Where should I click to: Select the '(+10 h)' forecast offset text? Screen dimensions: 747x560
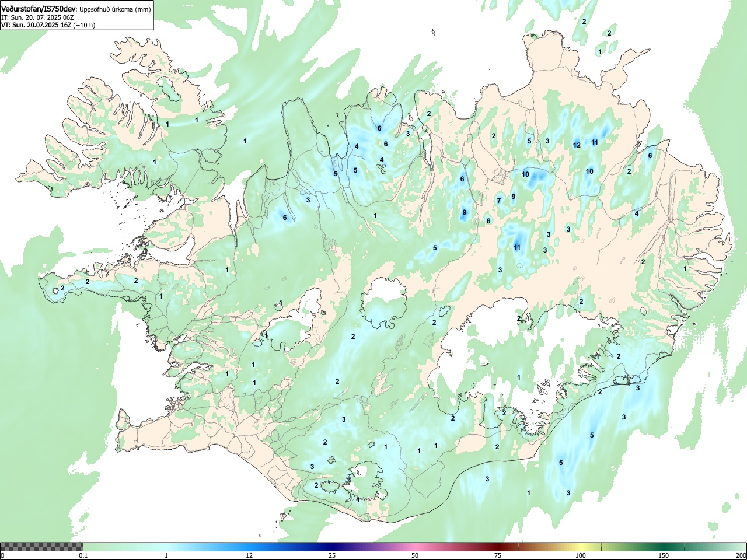(x=85, y=25)
